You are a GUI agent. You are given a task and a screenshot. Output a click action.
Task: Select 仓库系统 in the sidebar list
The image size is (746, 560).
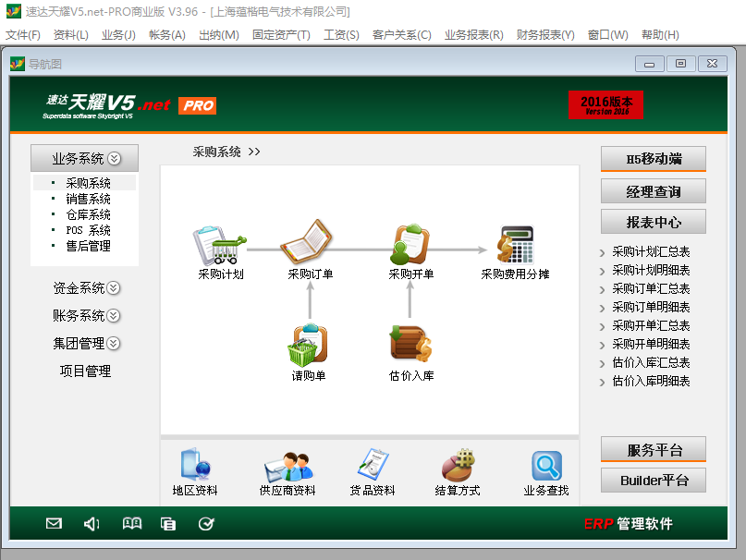coord(88,214)
